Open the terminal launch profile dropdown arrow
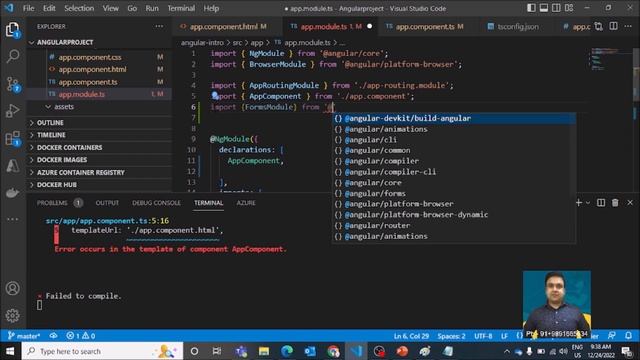 588,202
